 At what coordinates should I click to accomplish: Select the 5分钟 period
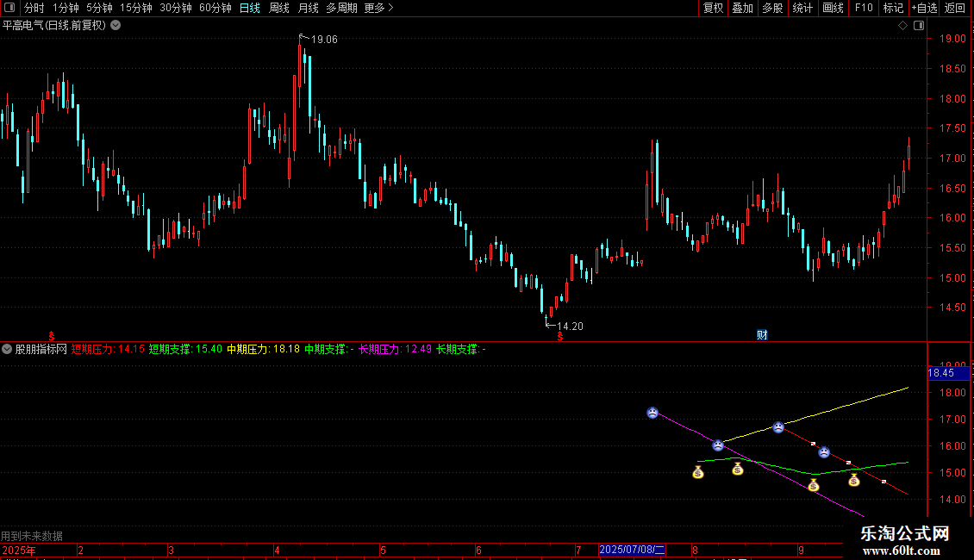pyautogui.click(x=99, y=8)
